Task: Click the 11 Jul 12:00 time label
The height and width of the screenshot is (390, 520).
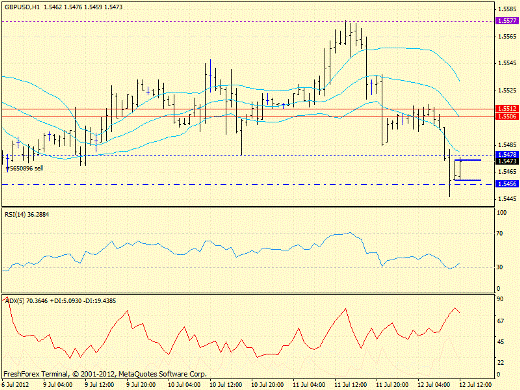Action: tap(350, 384)
